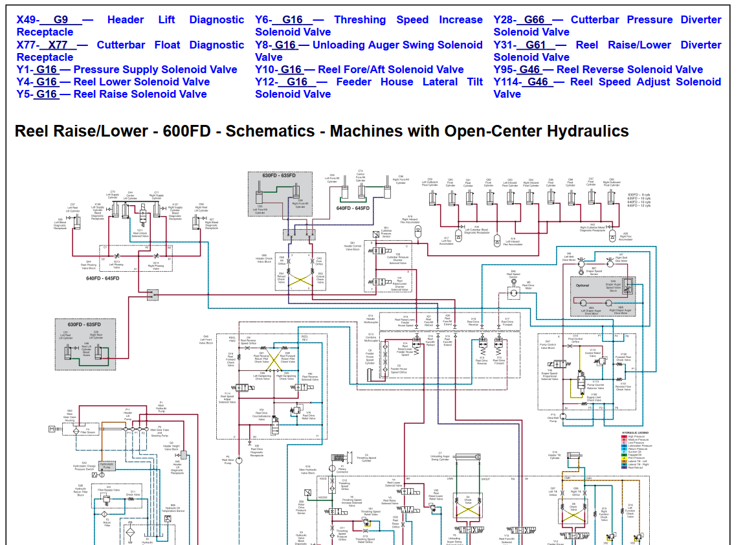The width and height of the screenshot is (756, 545).
Task: Select the G45 Draper Auger Speed Valve Block symbol
Action: click(628, 285)
